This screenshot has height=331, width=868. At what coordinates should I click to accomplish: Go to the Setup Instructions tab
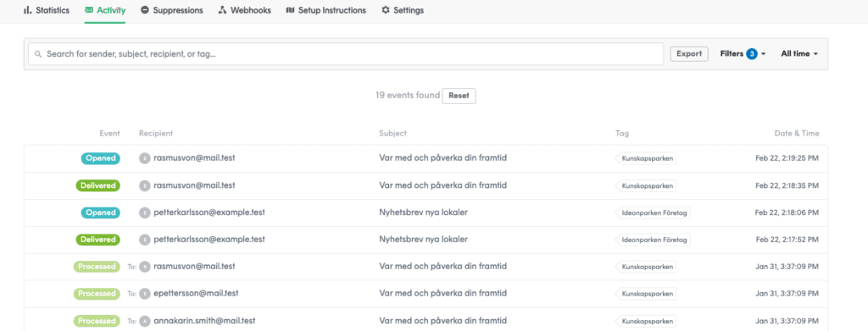tap(326, 10)
